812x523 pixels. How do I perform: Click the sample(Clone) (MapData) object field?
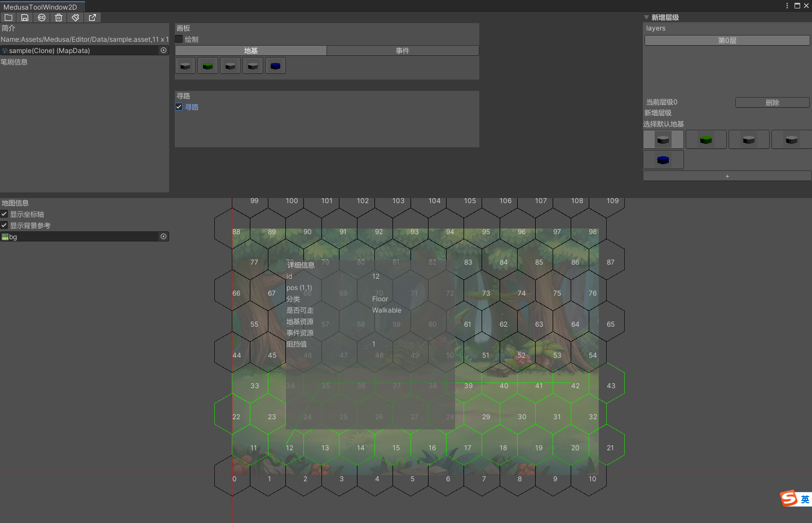pos(85,50)
